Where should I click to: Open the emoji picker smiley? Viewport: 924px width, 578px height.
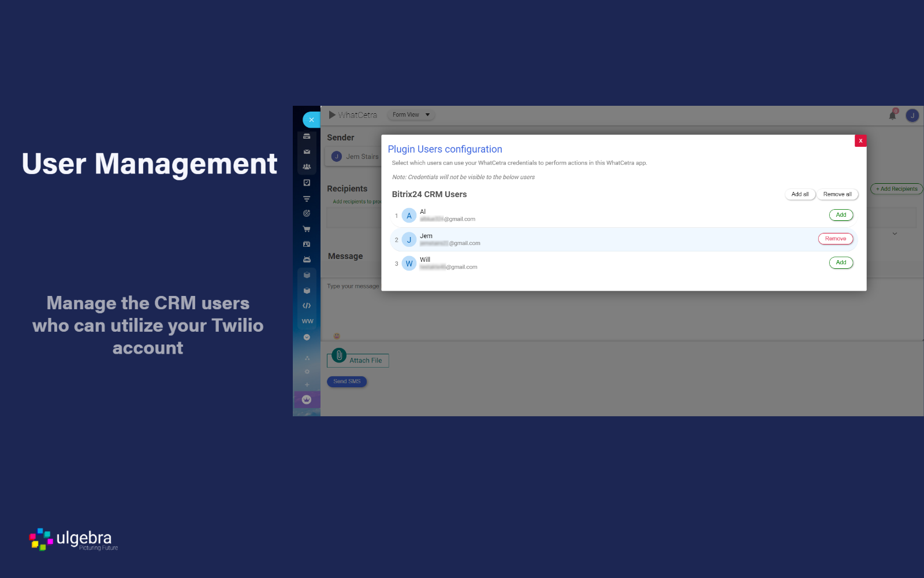(337, 336)
